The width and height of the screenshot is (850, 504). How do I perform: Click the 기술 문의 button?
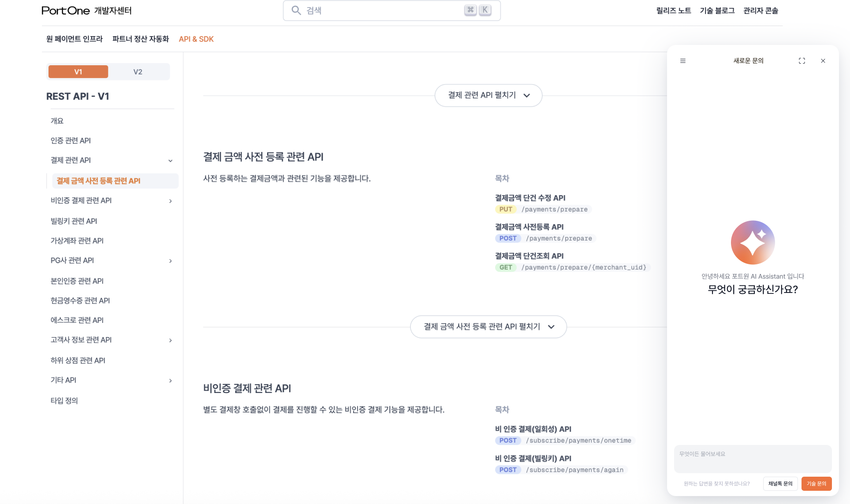pyautogui.click(x=816, y=483)
